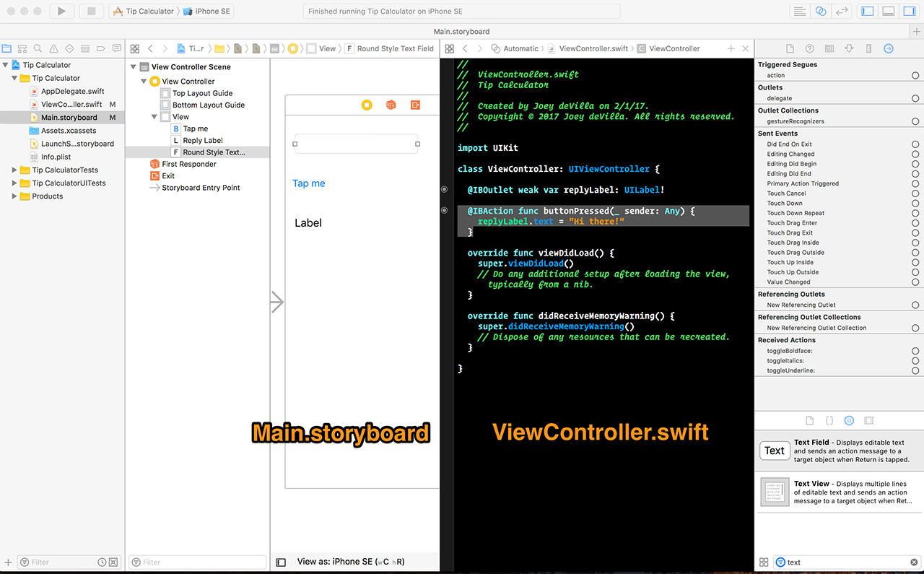Viewport: 924px width, 574px height.
Task: Click the delegate outlet connection circle
Action: [x=915, y=98]
